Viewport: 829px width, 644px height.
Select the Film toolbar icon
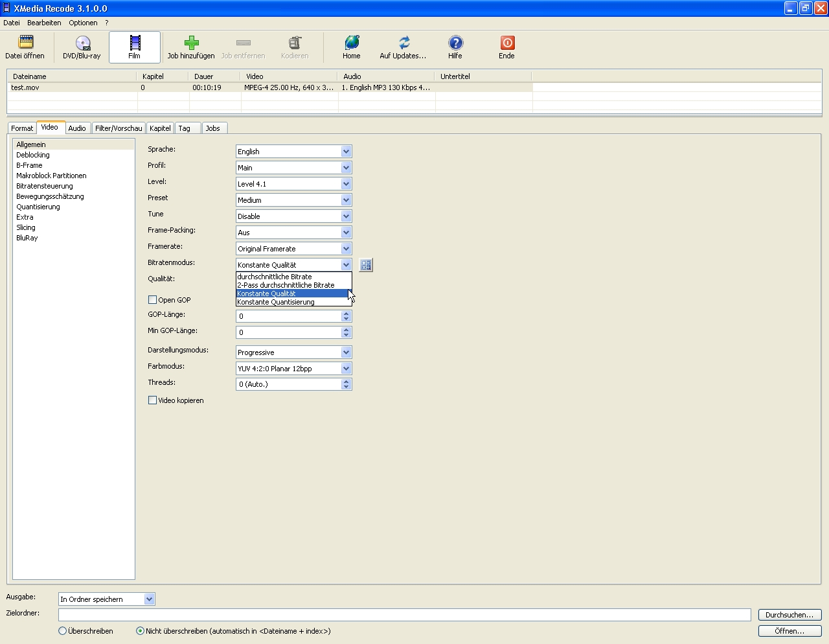pos(135,43)
